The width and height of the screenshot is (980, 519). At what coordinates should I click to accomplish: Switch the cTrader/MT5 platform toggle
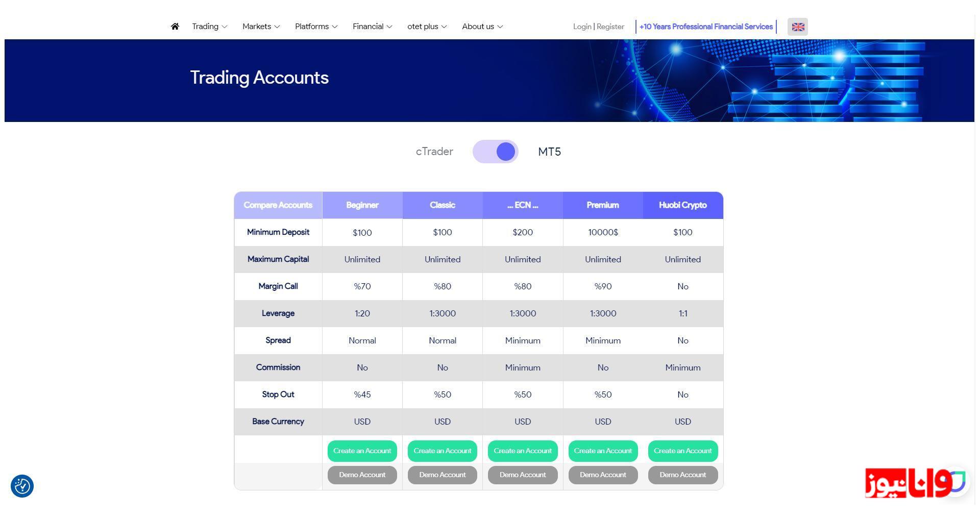[x=496, y=152]
